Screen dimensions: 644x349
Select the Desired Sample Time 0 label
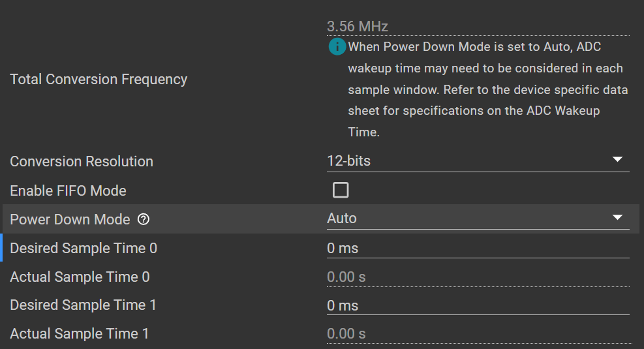tap(84, 249)
